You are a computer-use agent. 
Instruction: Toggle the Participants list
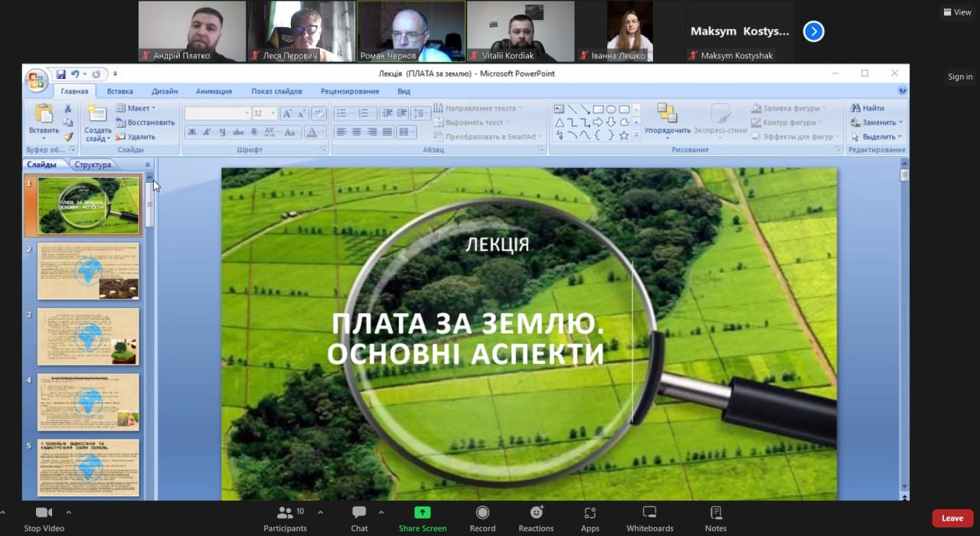click(285, 513)
